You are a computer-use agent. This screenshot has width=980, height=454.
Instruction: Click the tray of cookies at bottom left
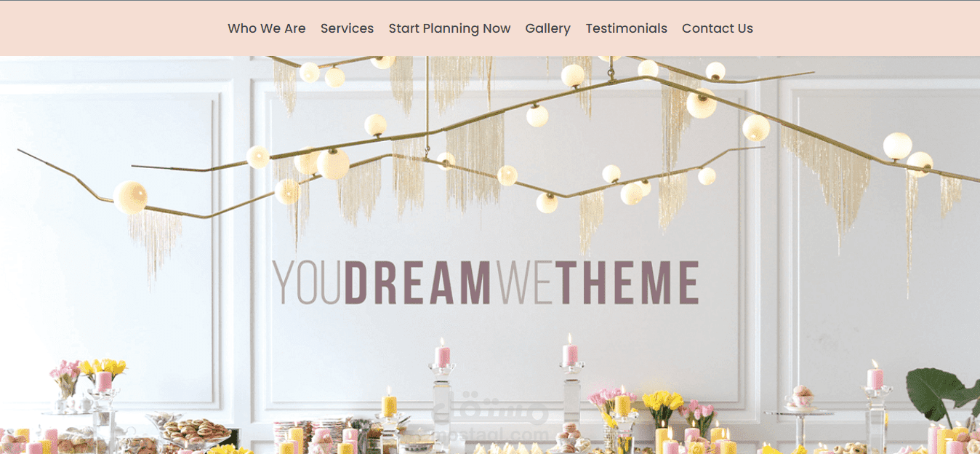[196, 431]
